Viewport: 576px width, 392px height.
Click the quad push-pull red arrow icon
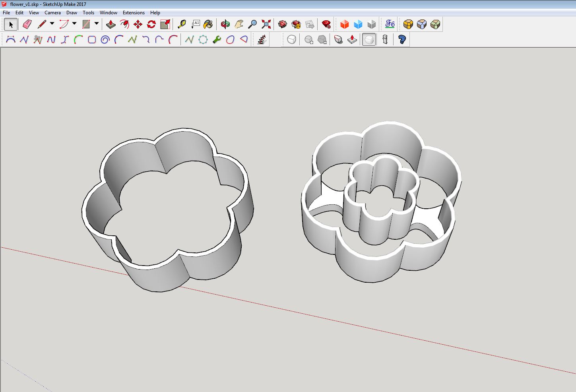pos(352,40)
